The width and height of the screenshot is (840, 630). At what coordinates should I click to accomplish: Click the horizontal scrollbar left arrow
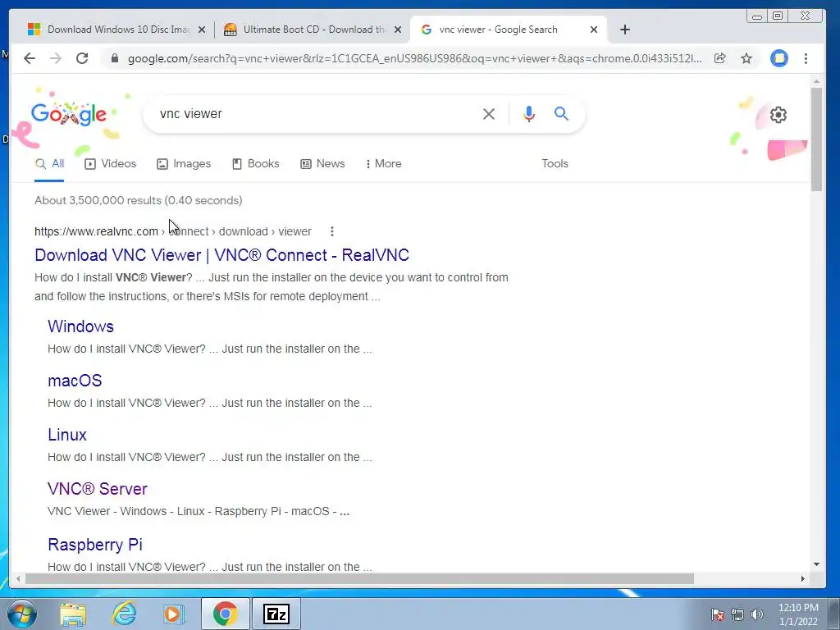[18, 578]
